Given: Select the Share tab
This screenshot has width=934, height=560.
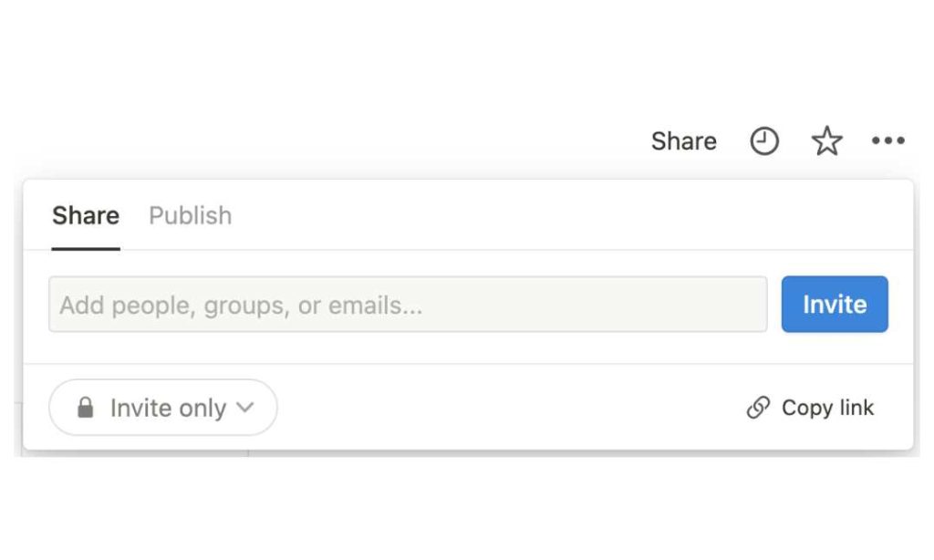Looking at the screenshot, I should 85,216.
